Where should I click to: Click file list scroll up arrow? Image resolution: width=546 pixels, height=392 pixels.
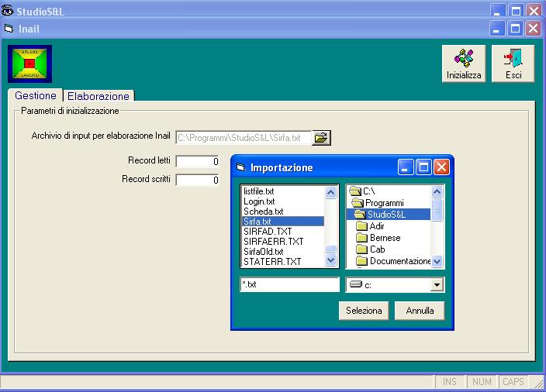point(331,192)
